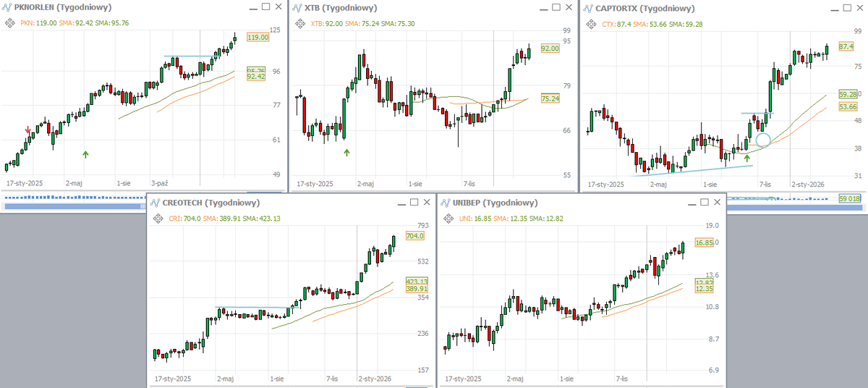Screen dimensions: 868x388
Task: Click the 75.24 SMA tag on XTB axis
Action: tap(550, 98)
